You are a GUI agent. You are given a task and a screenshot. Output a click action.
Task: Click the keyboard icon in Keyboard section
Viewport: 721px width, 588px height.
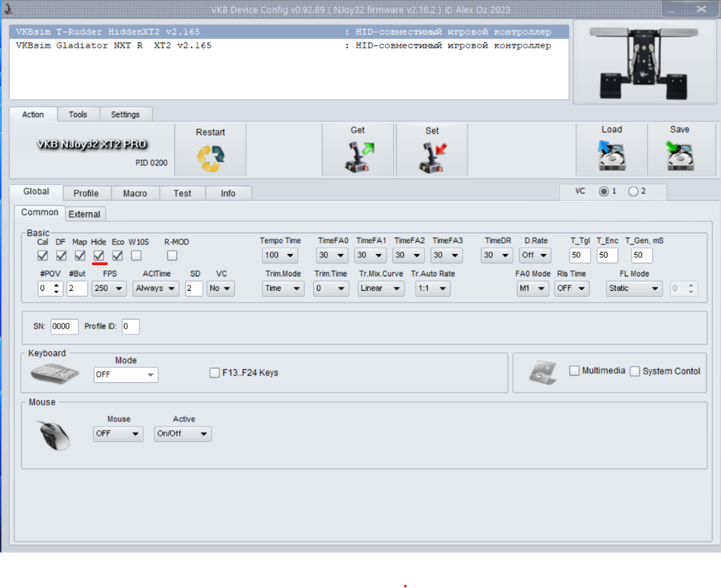click(x=55, y=373)
